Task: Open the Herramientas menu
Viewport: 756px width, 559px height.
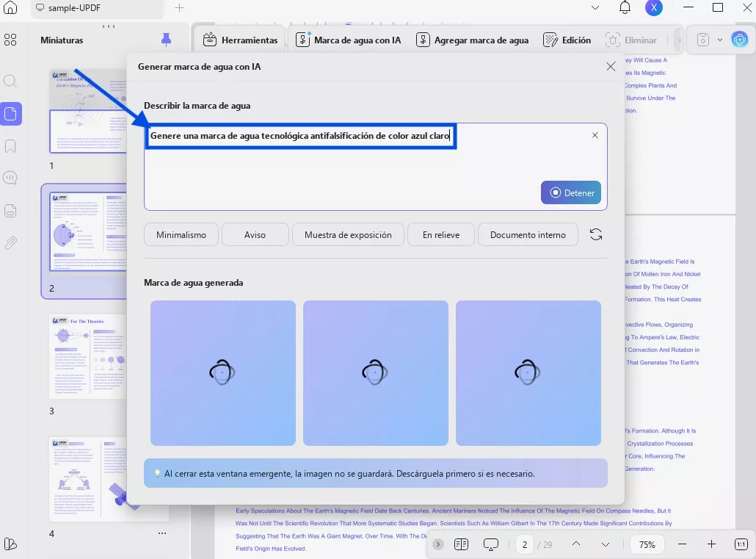Action: [240, 40]
